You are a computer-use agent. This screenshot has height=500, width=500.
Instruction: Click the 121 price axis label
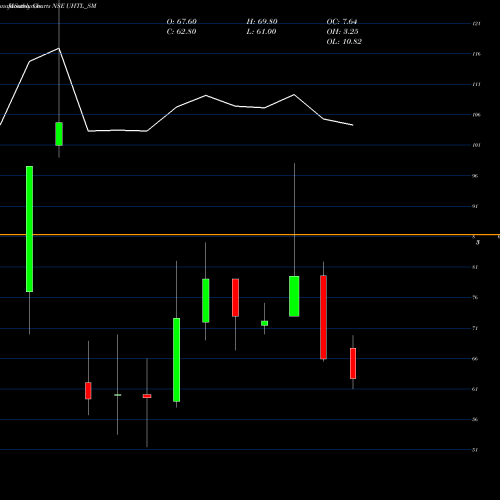click(476, 24)
